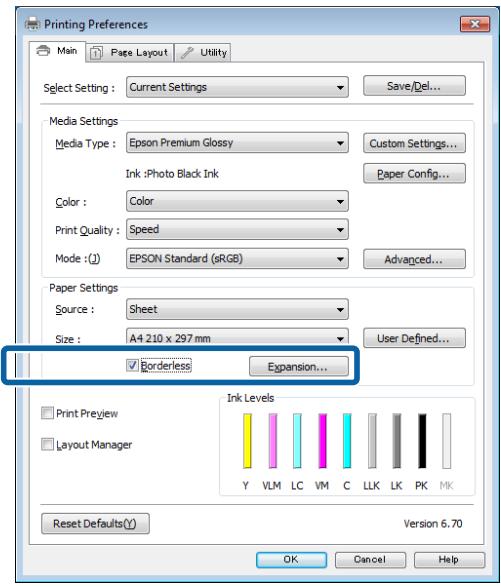The width and height of the screenshot is (501, 587).
Task: Click the MK ink level bar
Action: point(446,441)
